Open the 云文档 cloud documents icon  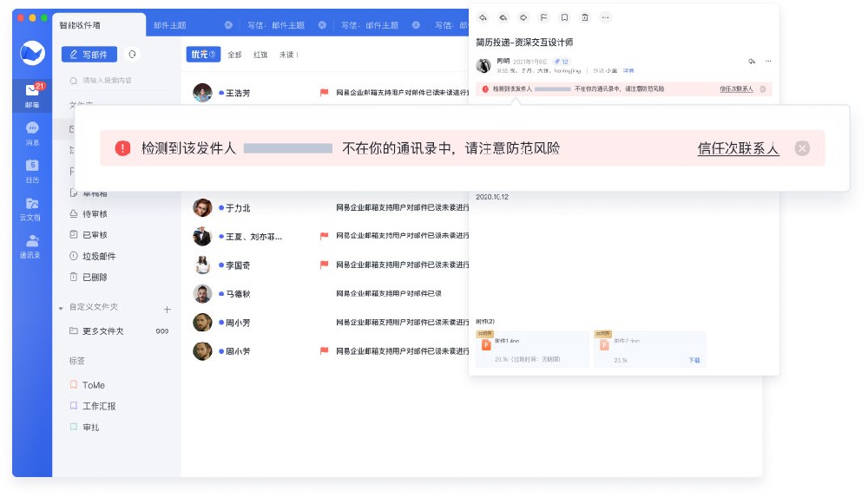32,206
